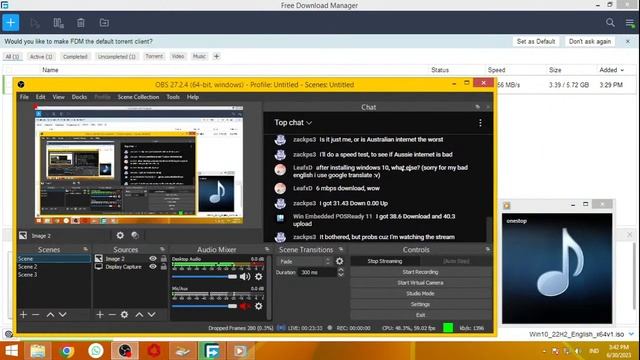640x360 pixels.
Task: Adjust the Mic/Aux volume slider
Action: point(204,306)
